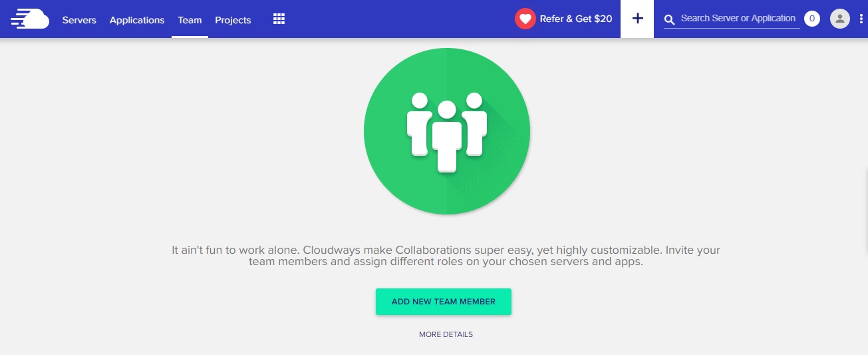This screenshot has height=355, width=868.
Task: Click the leftmost person figure in team graphic
Action: [x=418, y=125]
